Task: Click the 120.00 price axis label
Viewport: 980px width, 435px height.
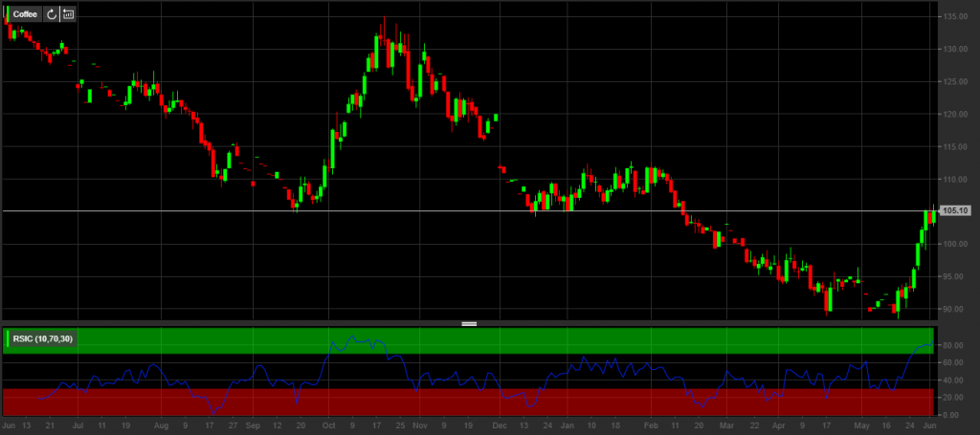Action: pyautogui.click(x=955, y=114)
